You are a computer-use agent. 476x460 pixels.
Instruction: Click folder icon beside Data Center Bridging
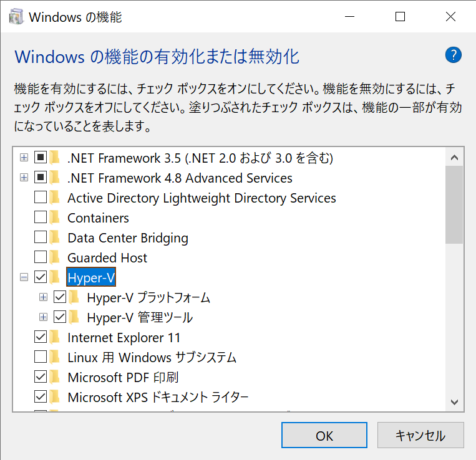(x=55, y=237)
